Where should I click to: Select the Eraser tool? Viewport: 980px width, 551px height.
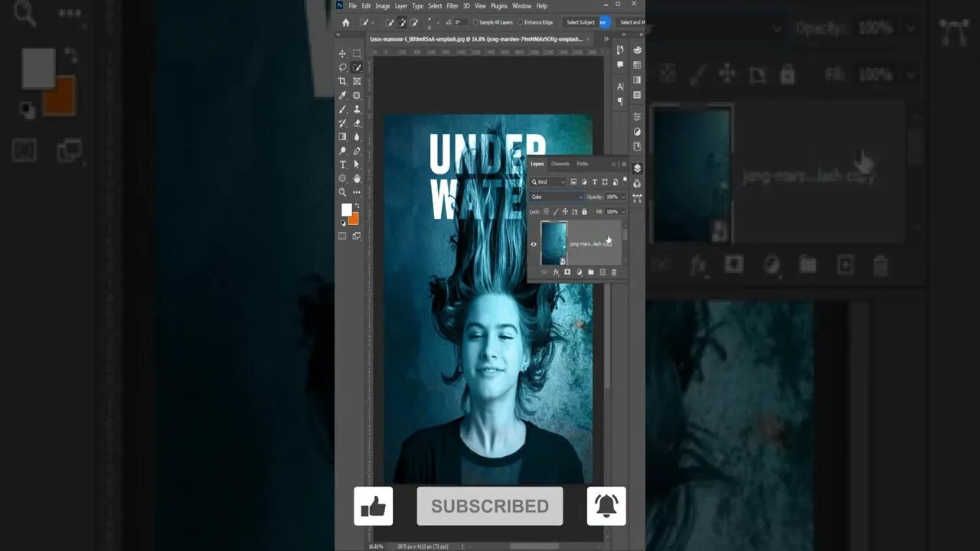click(357, 122)
